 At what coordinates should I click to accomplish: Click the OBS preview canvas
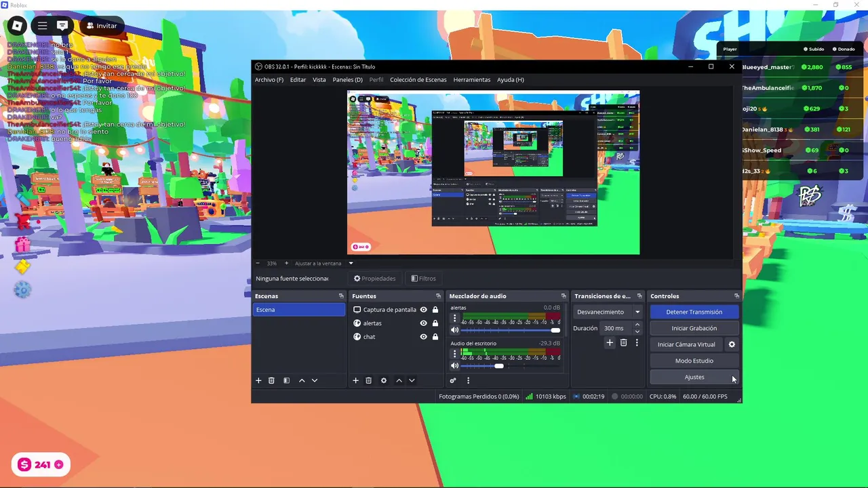(493, 172)
